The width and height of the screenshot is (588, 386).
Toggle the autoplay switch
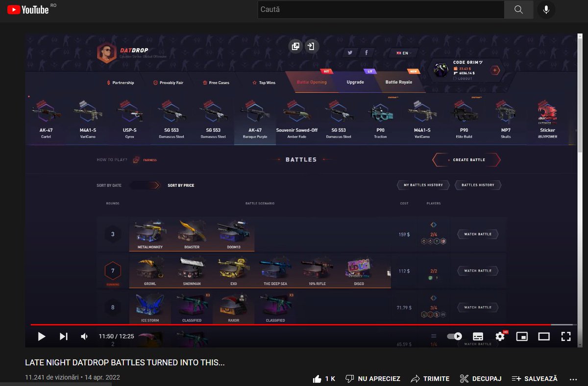pos(455,336)
